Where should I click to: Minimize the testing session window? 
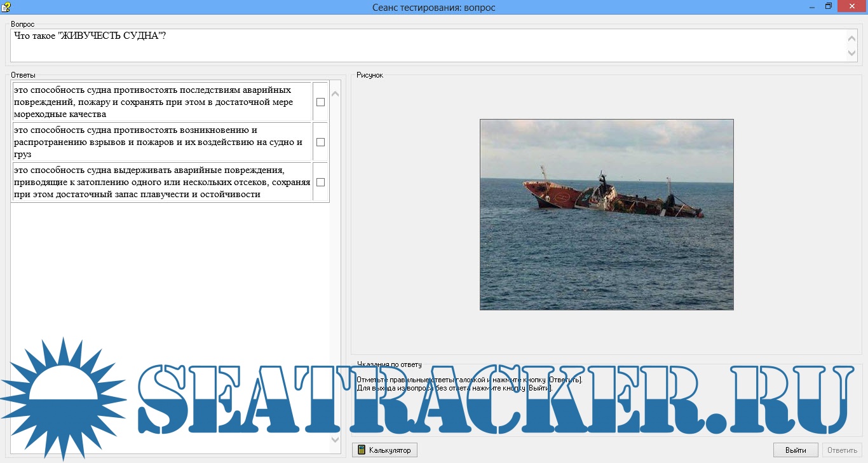(812, 6)
